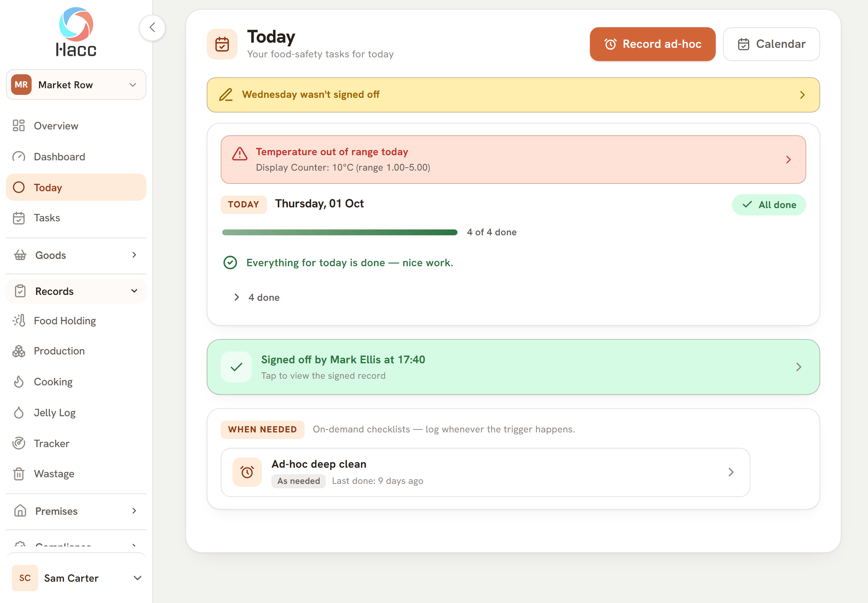The image size is (868, 603).
Task: Collapse the Records section
Action: [76, 291]
